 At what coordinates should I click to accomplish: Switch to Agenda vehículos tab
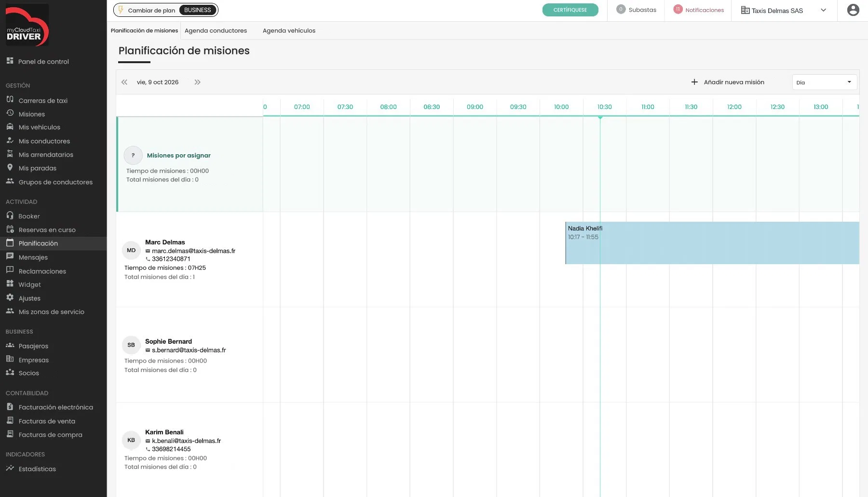point(289,31)
